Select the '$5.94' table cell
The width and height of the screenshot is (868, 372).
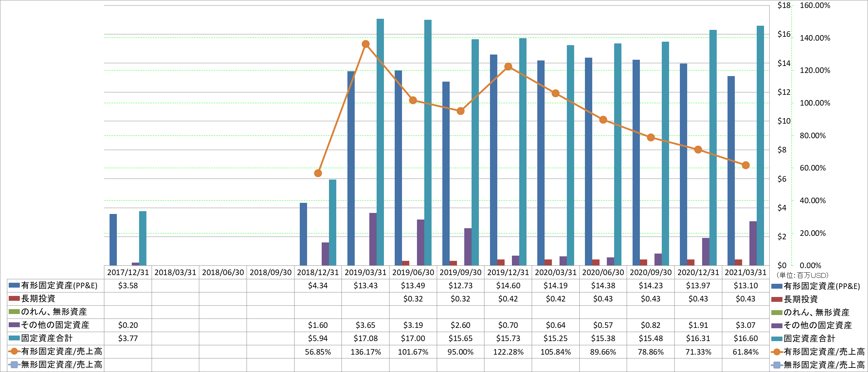[318, 338]
